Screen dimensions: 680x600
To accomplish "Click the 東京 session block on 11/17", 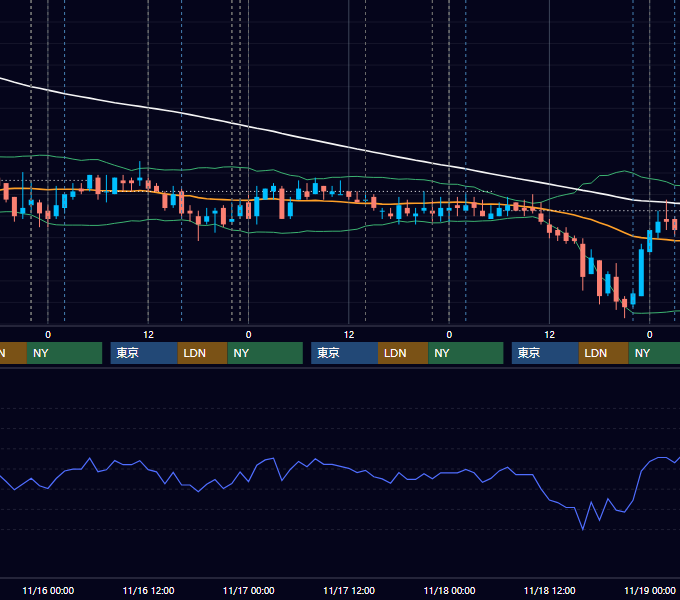I will click(x=344, y=353).
